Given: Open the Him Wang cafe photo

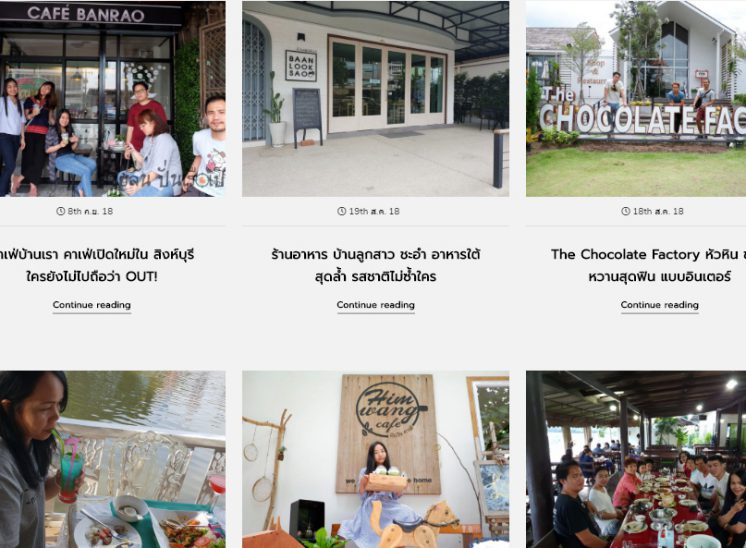Looking at the screenshot, I should click(375, 460).
